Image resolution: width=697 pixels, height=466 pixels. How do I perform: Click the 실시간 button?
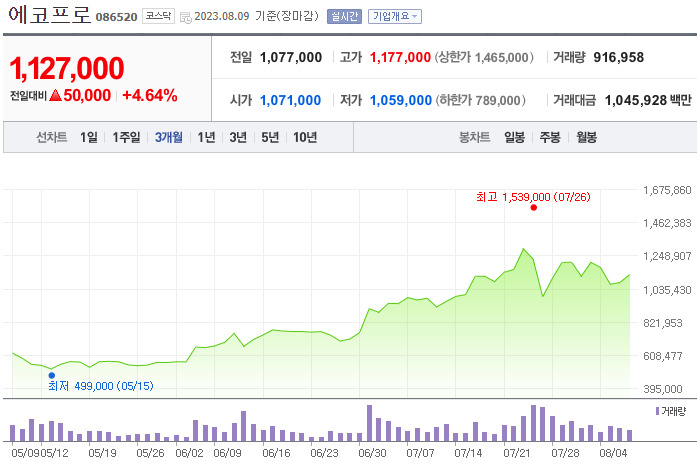344,16
